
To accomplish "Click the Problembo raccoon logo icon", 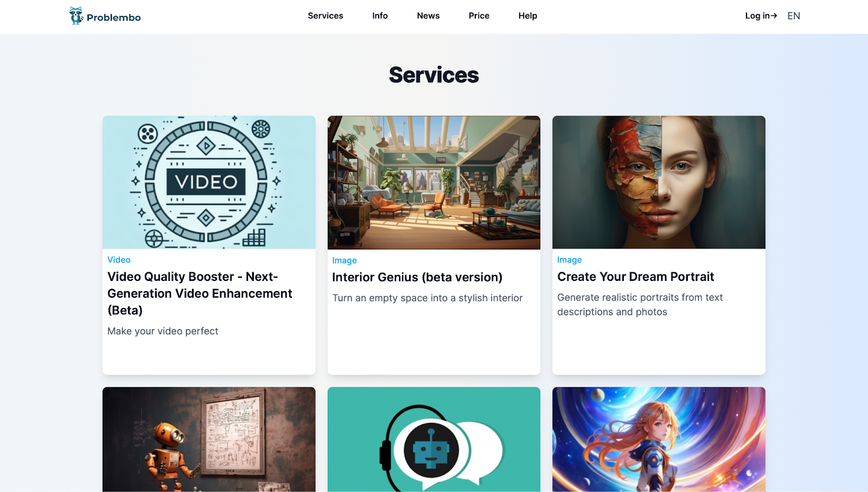I will point(76,16).
